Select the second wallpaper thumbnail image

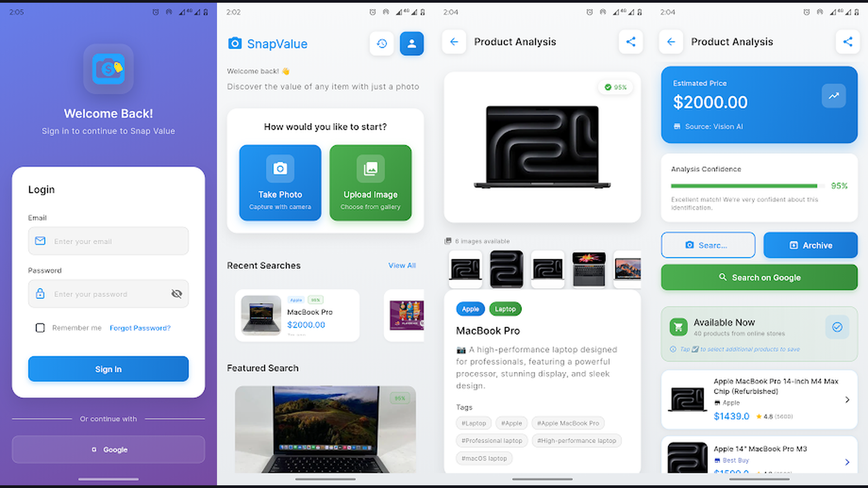point(506,269)
